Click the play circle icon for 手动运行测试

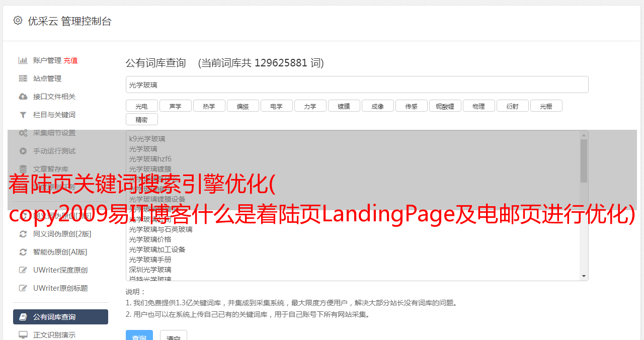pyautogui.click(x=23, y=151)
